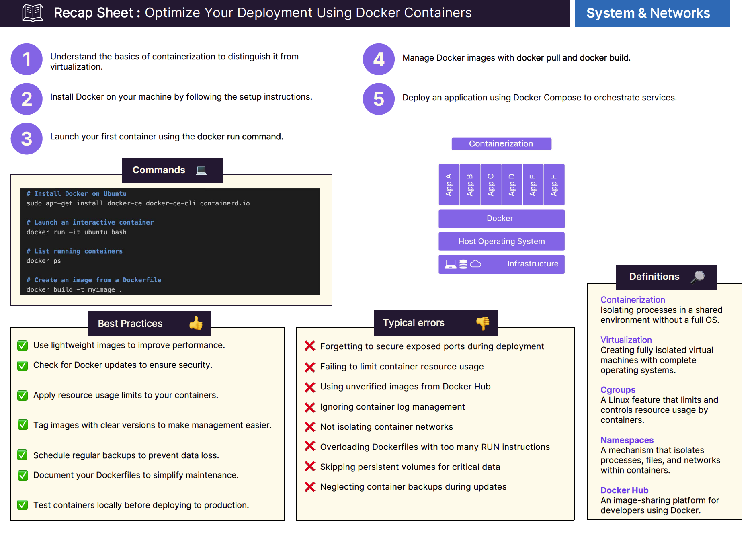Click the Containerization diagram label

[x=501, y=144]
